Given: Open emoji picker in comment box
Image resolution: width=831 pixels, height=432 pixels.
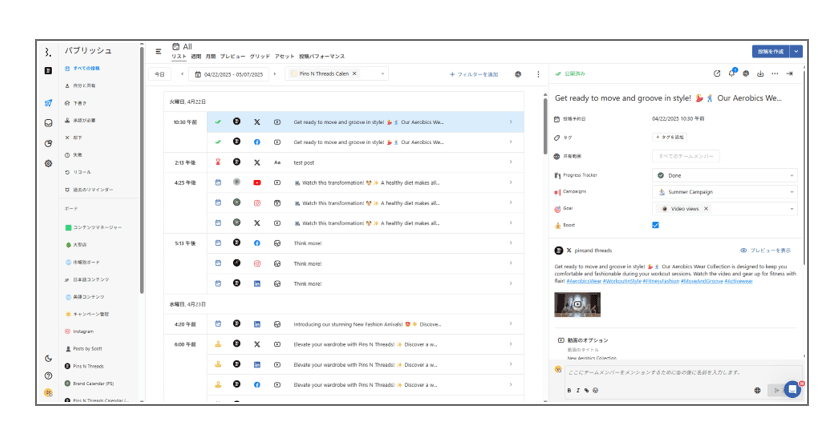Looking at the screenshot, I should click(x=595, y=390).
